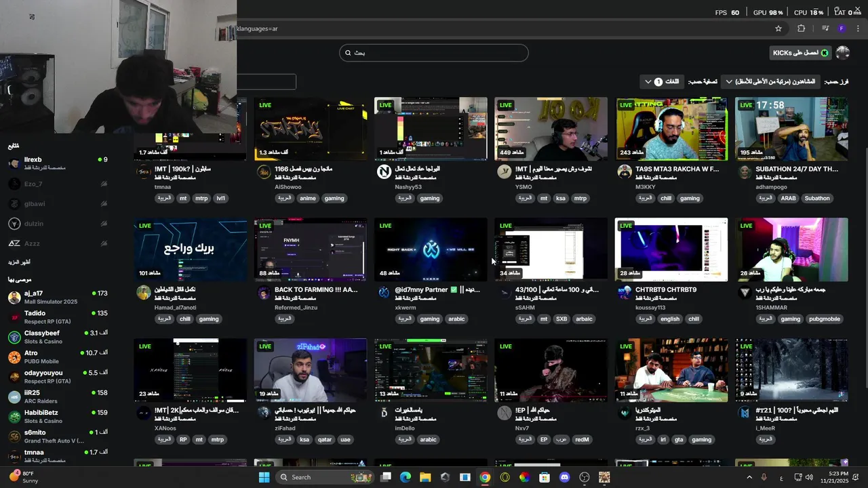Open i_MeeR channel avatar
This screenshot has height=488, width=868.
745,413
